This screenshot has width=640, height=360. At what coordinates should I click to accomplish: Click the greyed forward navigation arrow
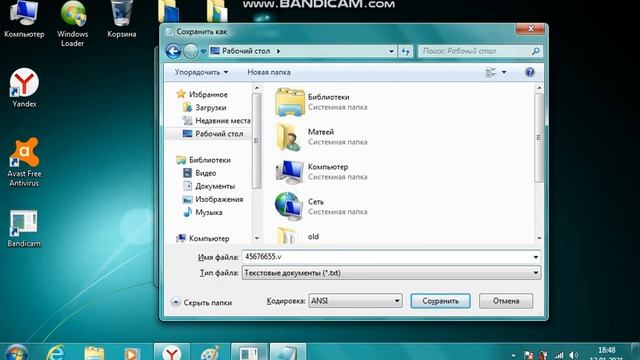point(190,51)
